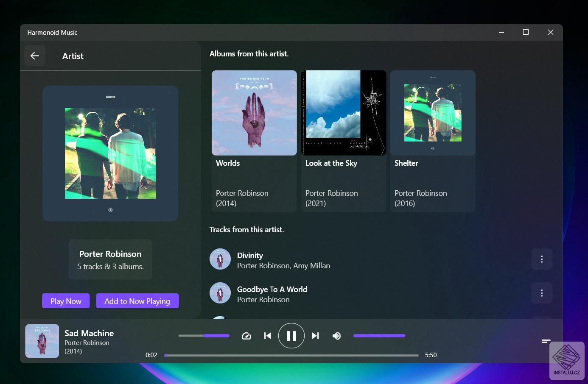
Task: Open the Look at the Sky album
Action: pos(344,141)
